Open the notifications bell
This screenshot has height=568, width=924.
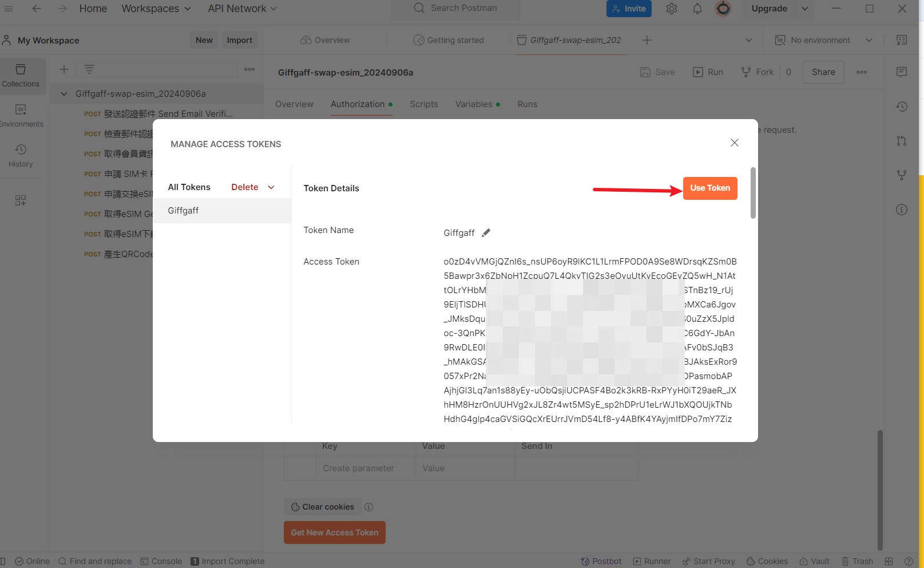[697, 9]
